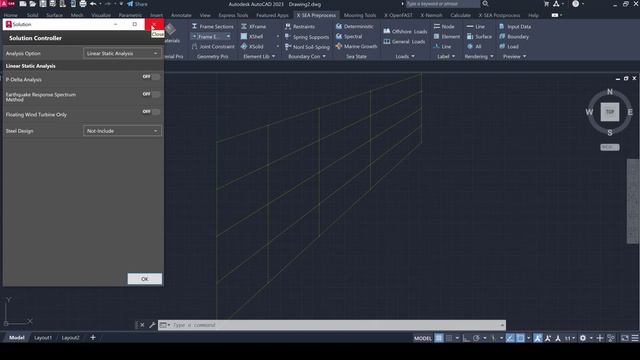Screen dimensions: 640x360
Task: Switch to the Mooring Tools tab
Action: (x=360, y=16)
